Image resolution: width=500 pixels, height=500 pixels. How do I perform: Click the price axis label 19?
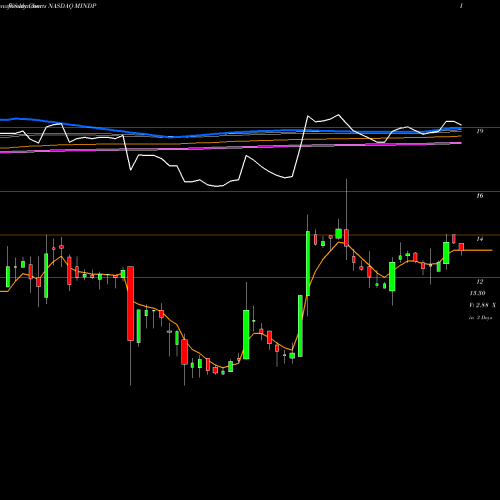click(480, 131)
